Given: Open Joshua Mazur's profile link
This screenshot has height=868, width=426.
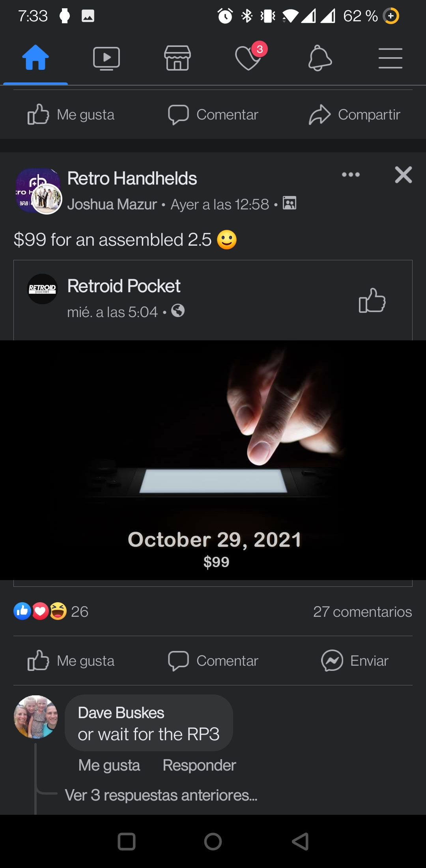Looking at the screenshot, I should [112, 204].
